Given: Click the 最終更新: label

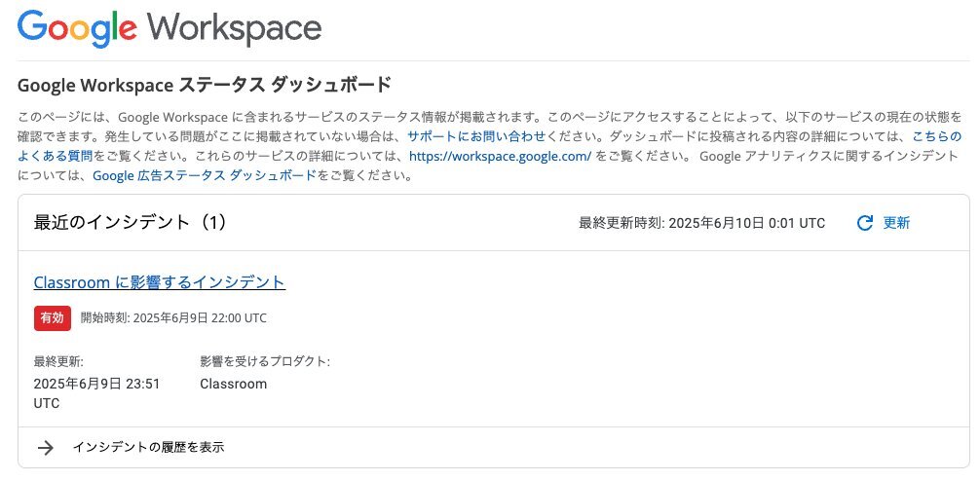Looking at the screenshot, I should click(x=58, y=361).
